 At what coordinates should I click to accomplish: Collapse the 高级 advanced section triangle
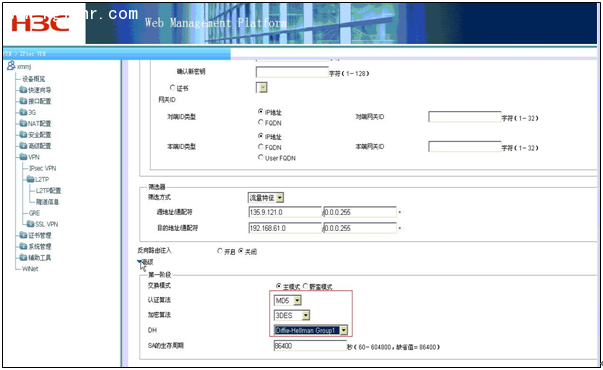click(139, 262)
